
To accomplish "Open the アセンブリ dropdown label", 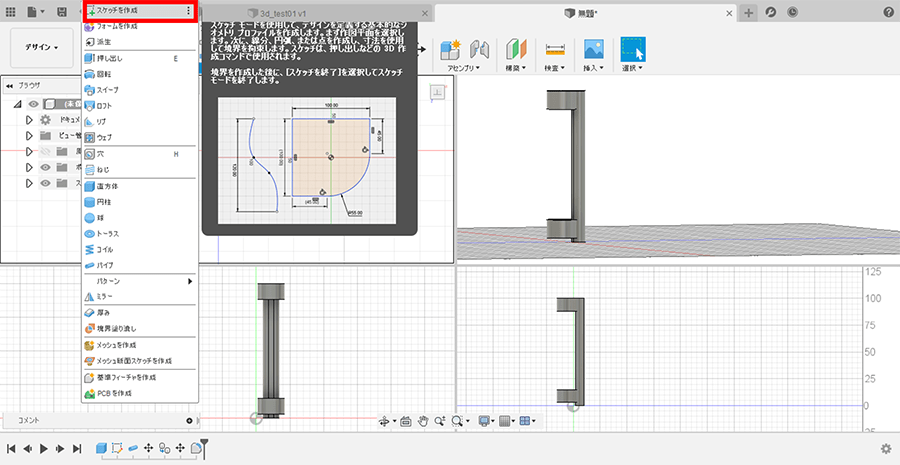I will pyautogui.click(x=462, y=69).
